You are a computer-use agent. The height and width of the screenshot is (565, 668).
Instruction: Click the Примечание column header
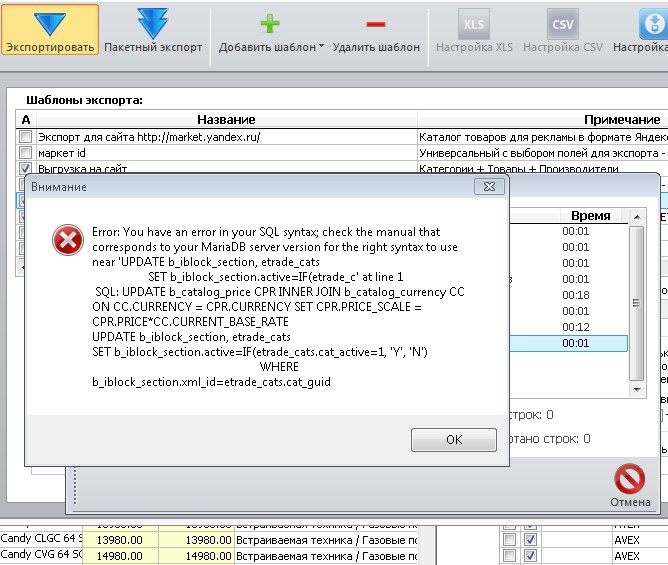point(622,119)
